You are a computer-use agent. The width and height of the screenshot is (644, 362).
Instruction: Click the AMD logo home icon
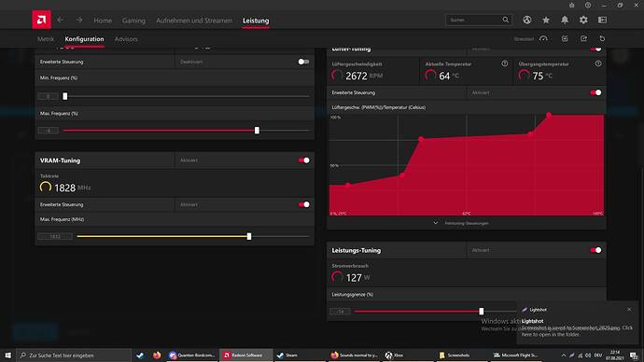click(41, 20)
